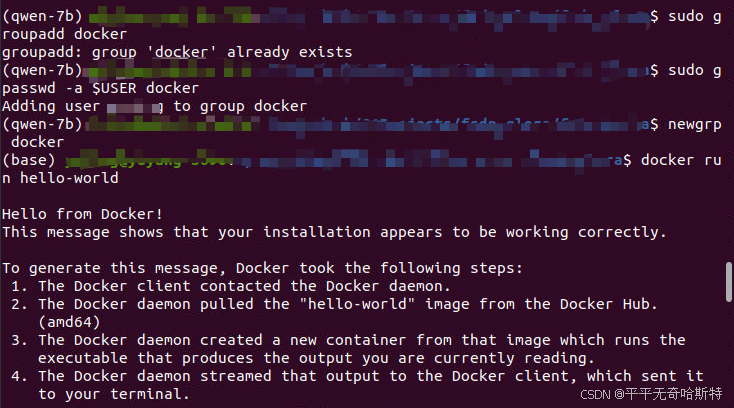Click the first '(qwen-7b)' prompt prefix
Viewport: 734px width, 408px height.
coord(42,16)
